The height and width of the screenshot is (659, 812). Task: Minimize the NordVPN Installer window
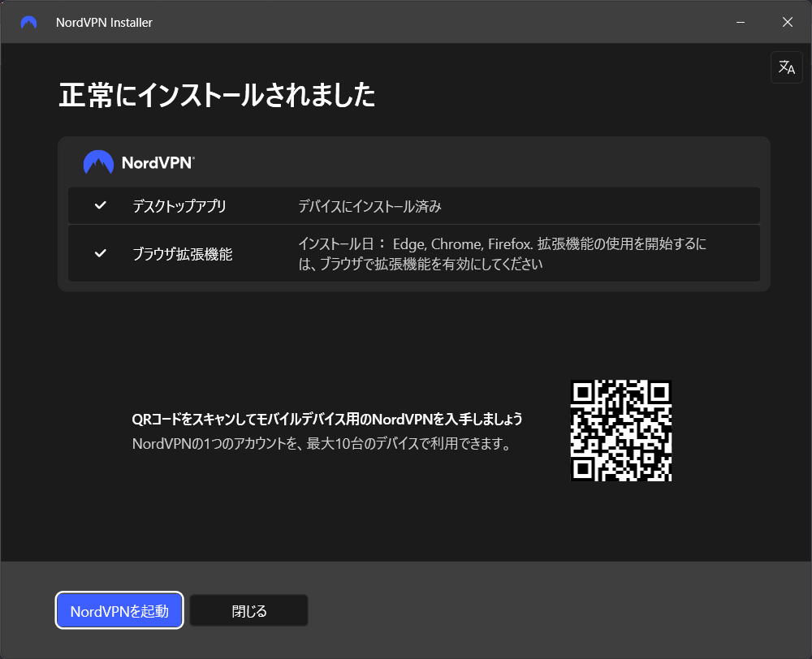coord(741,22)
